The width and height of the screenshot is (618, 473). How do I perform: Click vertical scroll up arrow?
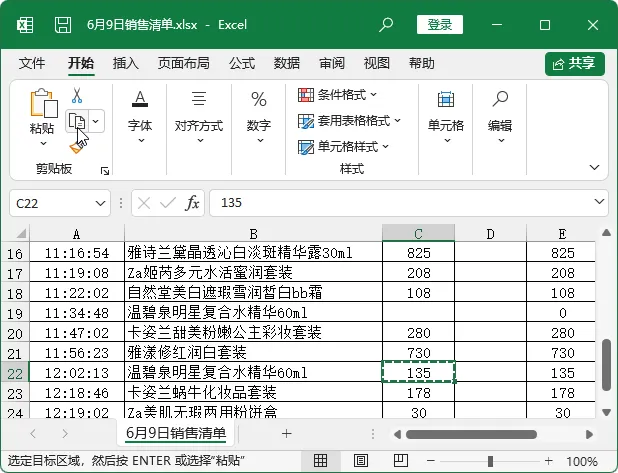(x=607, y=233)
